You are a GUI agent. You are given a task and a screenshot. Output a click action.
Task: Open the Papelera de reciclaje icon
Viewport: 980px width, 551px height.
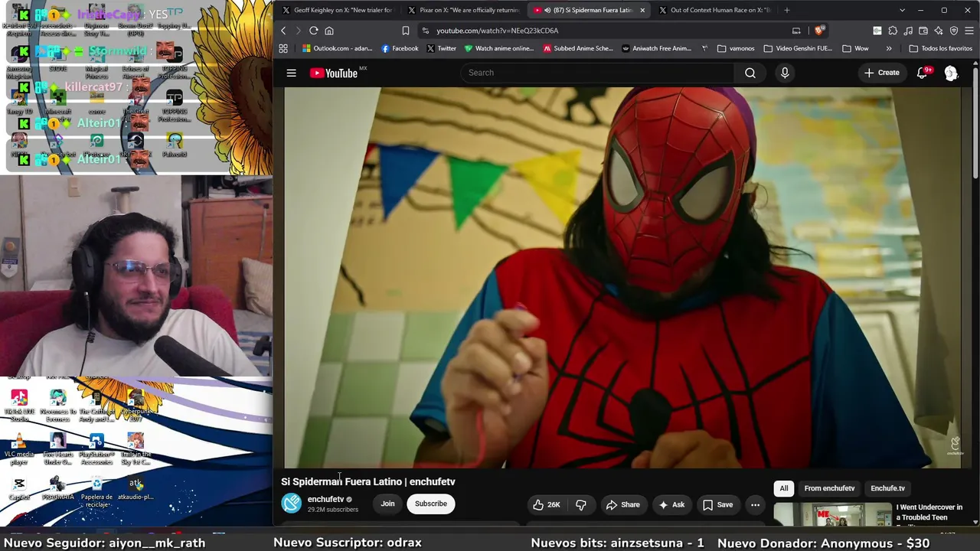click(x=96, y=491)
